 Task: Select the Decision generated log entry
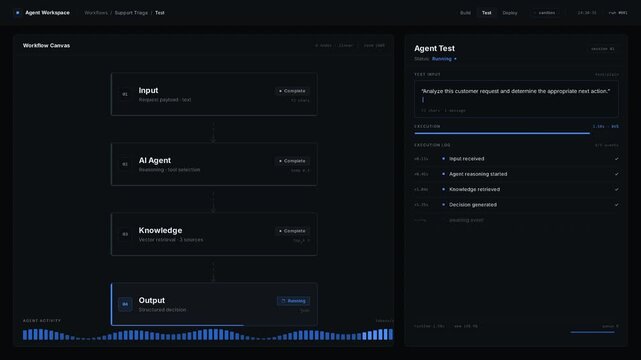(516, 205)
